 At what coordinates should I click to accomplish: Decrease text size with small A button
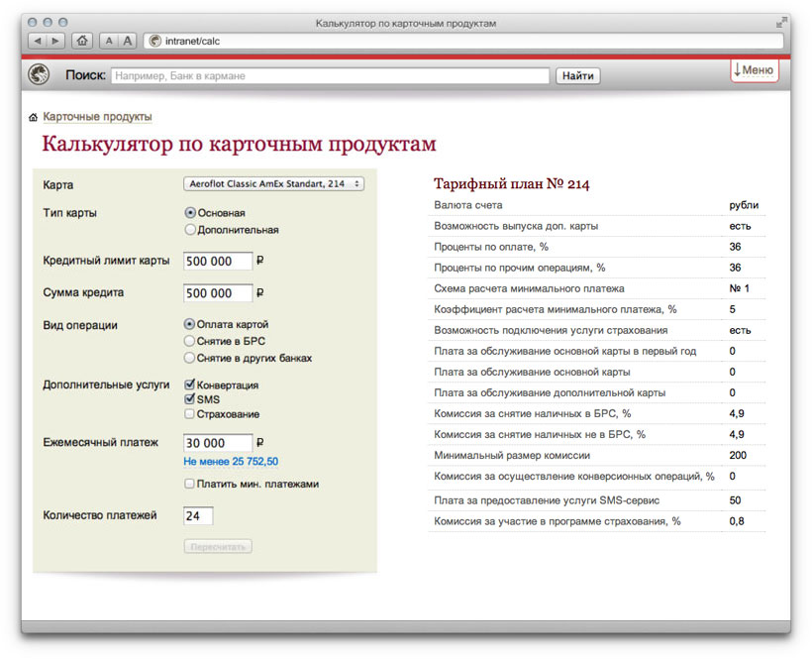point(109,41)
